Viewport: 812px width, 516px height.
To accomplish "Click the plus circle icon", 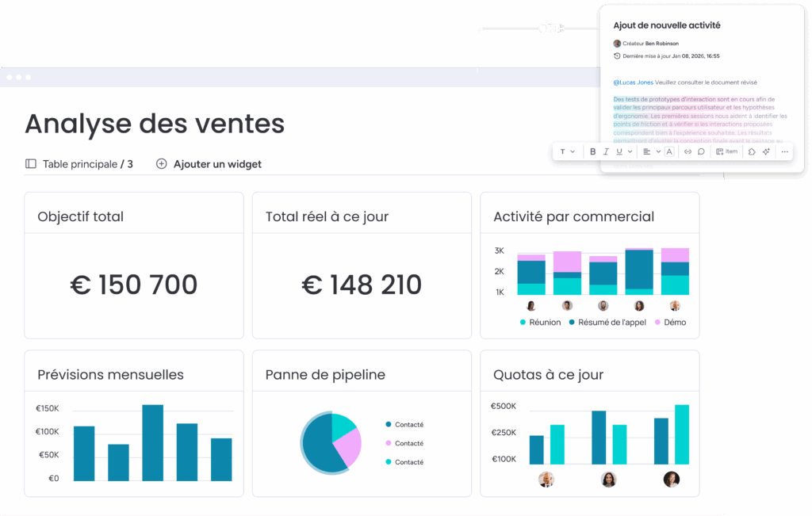I will point(162,163).
